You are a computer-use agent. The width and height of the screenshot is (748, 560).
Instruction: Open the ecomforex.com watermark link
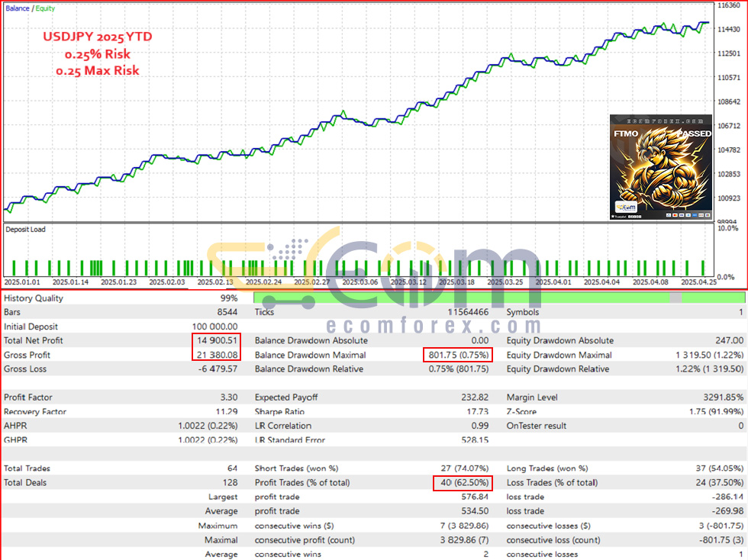point(434,327)
